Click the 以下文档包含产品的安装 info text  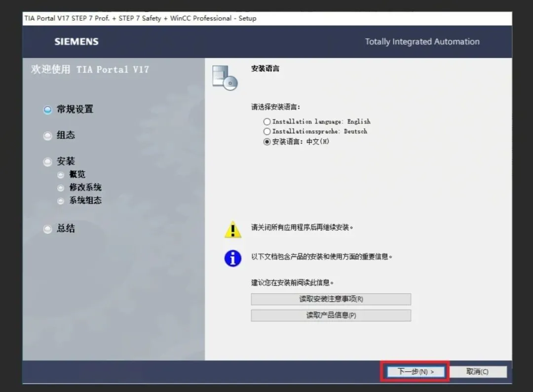322,256
